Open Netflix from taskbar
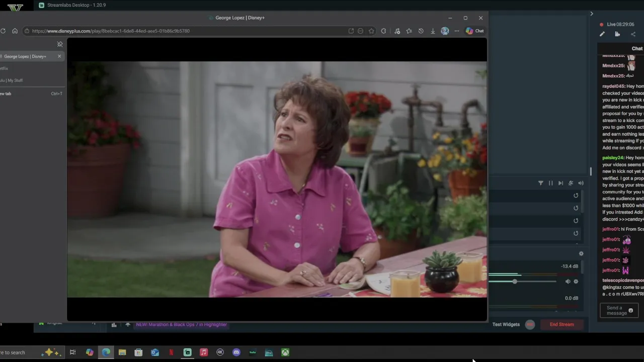644x362 pixels. tap(171, 352)
